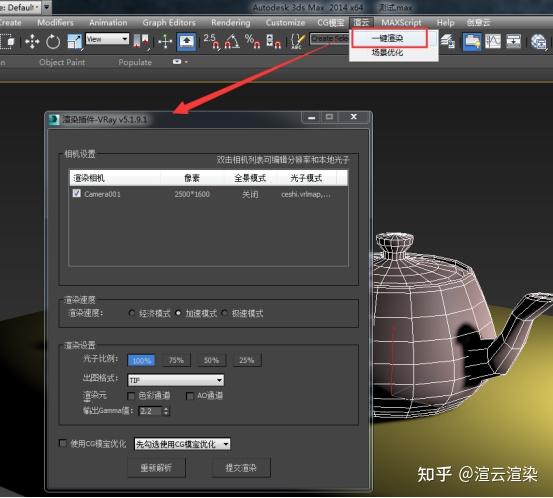Switch to the Populate tab
The height and width of the screenshot is (498, 553).
135,62
